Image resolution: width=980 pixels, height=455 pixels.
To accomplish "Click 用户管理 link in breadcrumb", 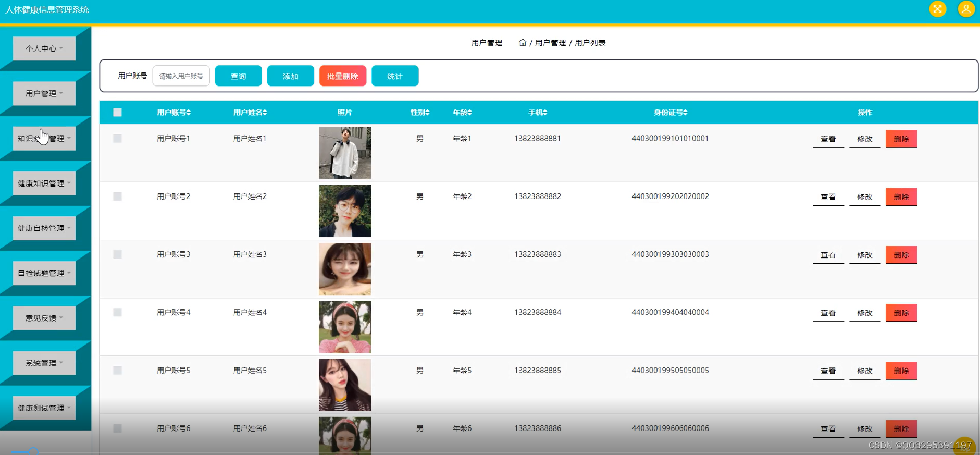I will pyautogui.click(x=550, y=43).
